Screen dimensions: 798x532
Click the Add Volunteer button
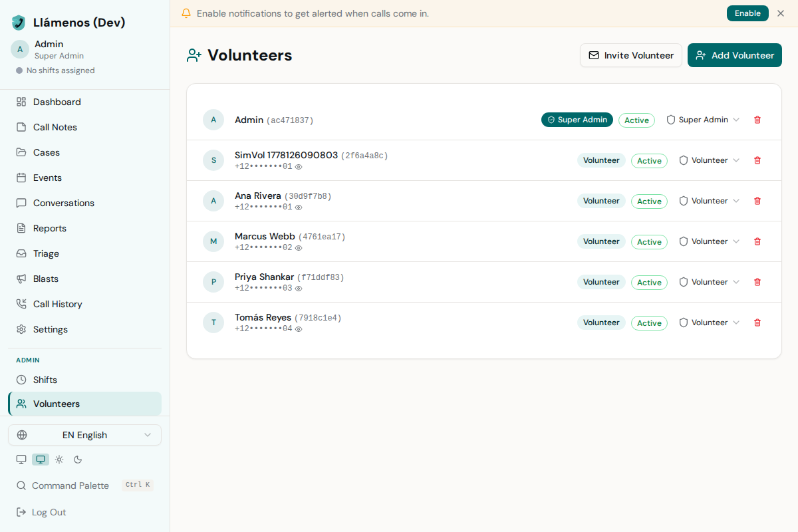(735, 55)
